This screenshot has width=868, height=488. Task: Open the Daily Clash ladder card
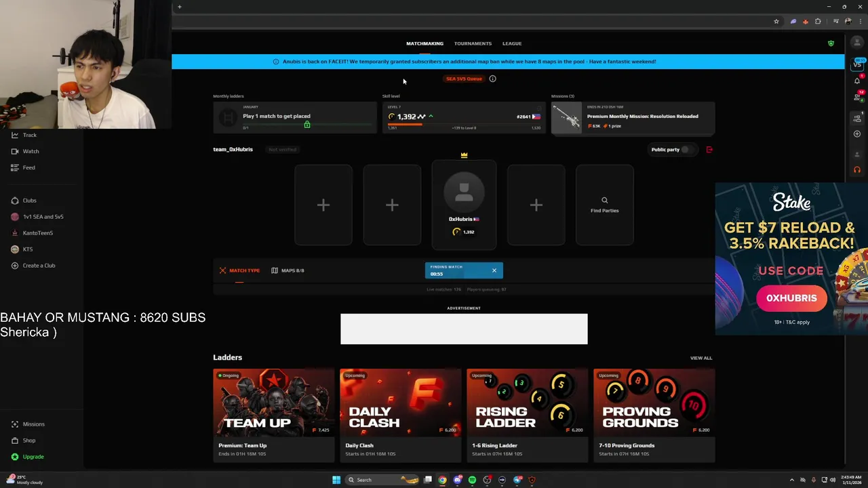pos(401,415)
